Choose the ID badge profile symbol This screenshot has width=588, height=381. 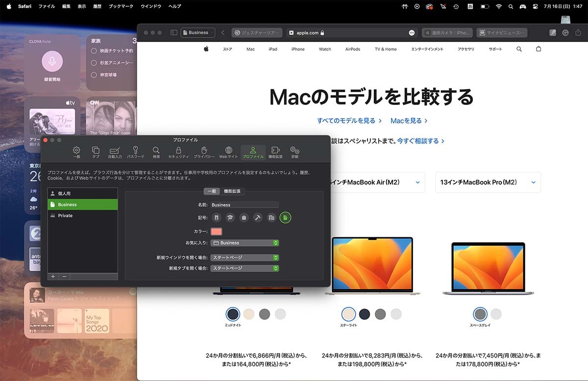[x=217, y=218]
